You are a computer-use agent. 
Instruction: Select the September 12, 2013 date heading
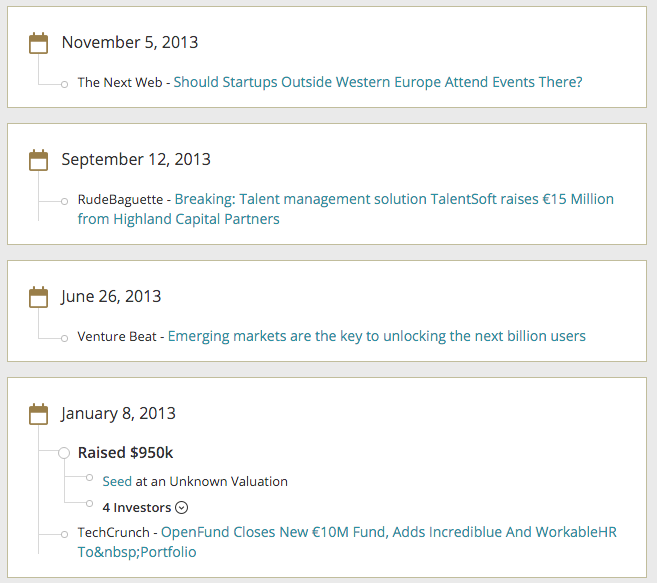(x=136, y=159)
